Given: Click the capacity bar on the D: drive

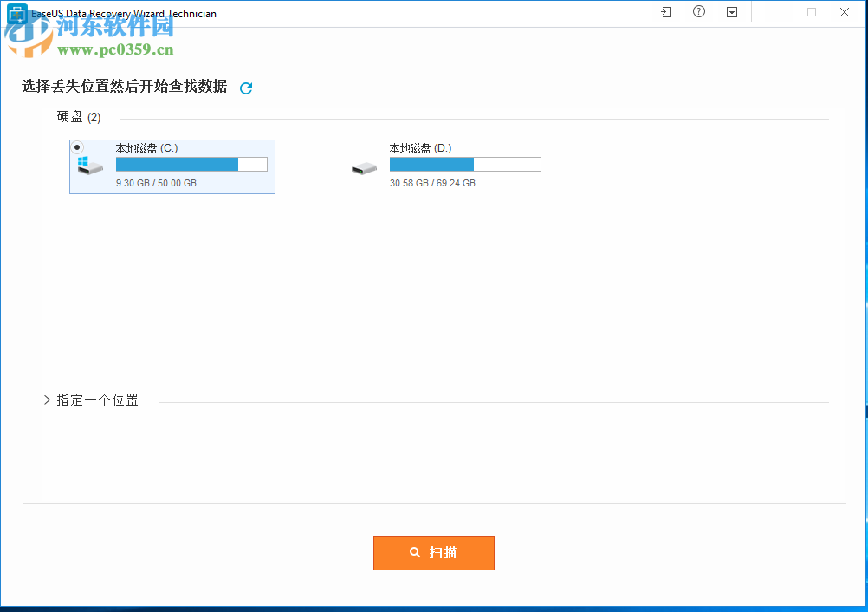Looking at the screenshot, I should [x=465, y=164].
